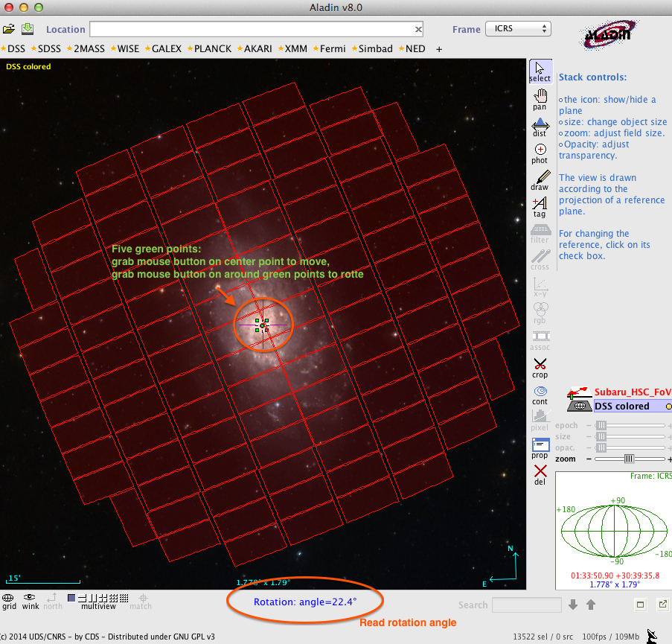Select the DSS colored plane label

click(621, 407)
